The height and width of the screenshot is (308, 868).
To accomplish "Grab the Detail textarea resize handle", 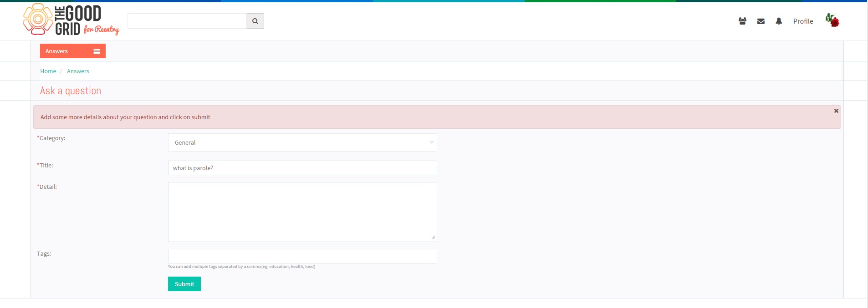I will (433, 237).
